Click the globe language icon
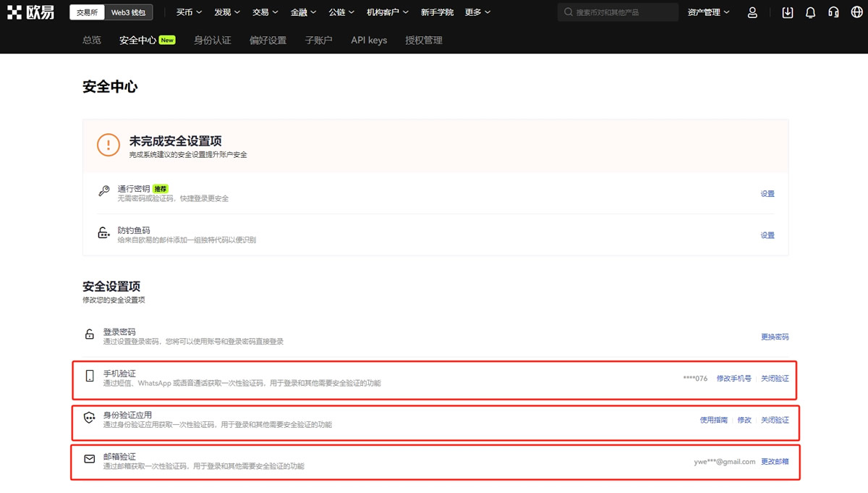 point(856,12)
